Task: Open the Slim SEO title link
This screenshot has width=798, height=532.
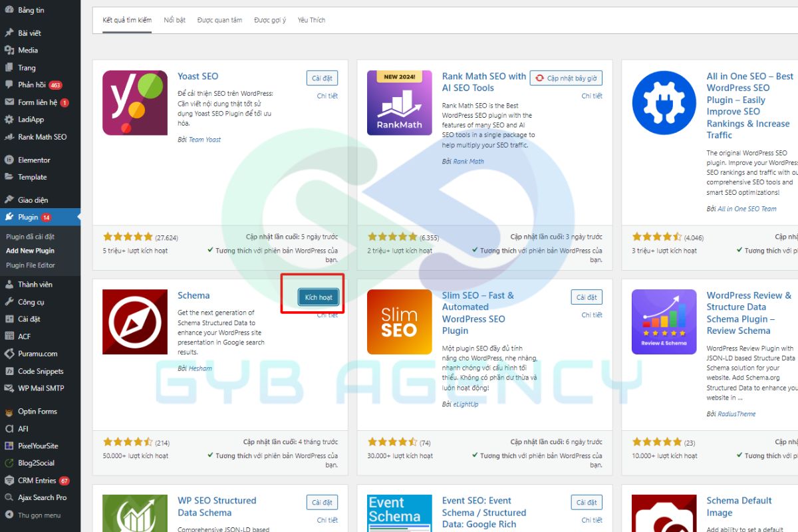Action: click(x=478, y=313)
